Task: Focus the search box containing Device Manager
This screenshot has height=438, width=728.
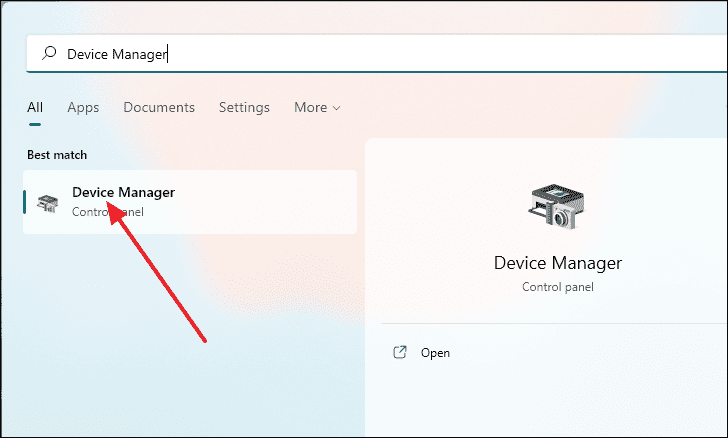Action: [x=377, y=54]
